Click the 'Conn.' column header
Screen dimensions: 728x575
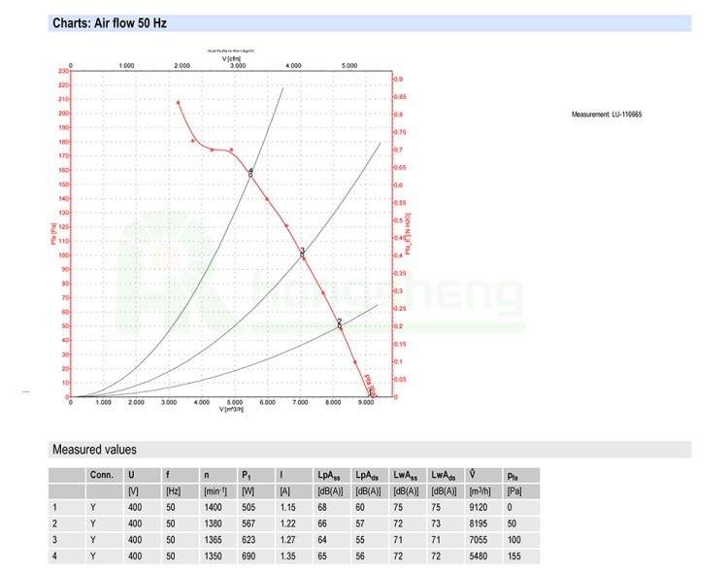click(101, 476)
